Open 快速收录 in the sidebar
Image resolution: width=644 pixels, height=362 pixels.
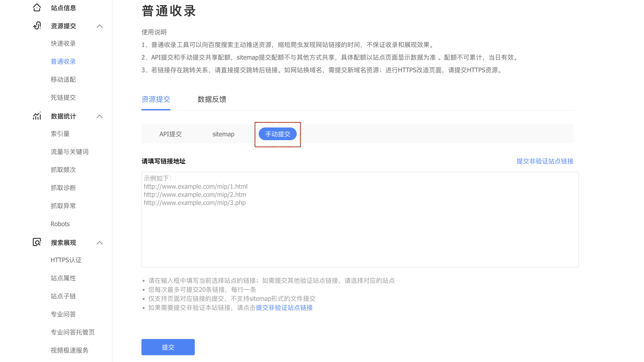[63, 43]
